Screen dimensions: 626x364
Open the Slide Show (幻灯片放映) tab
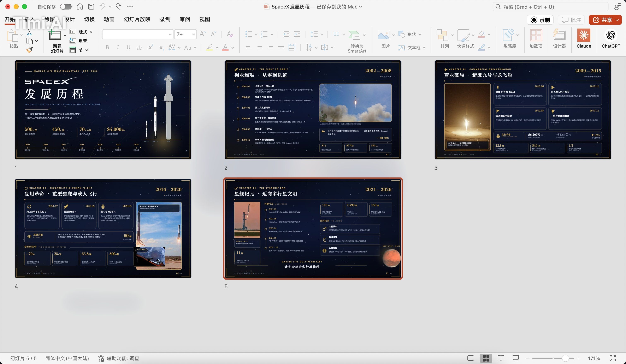[137, 19]
